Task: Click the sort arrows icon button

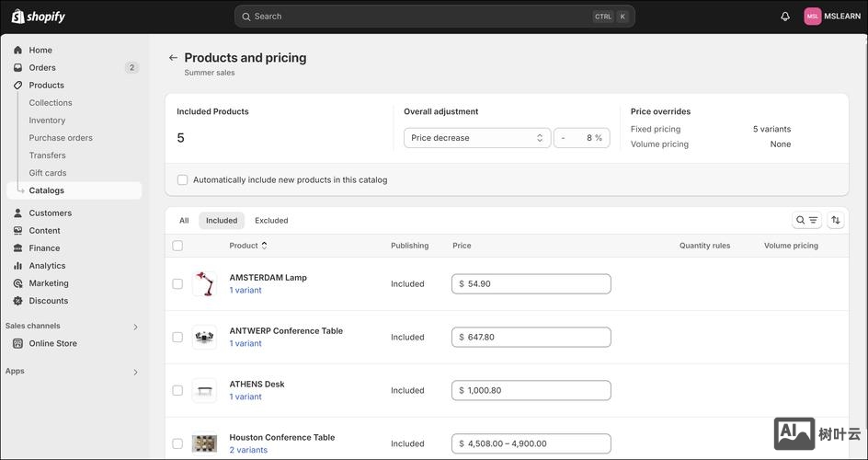Action: pos(836,220)
